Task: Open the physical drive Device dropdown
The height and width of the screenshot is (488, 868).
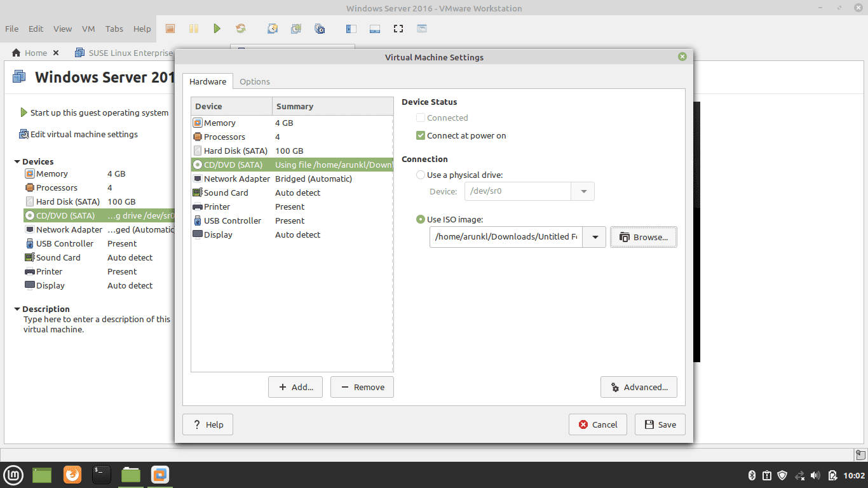Action: tap(583, 191)
